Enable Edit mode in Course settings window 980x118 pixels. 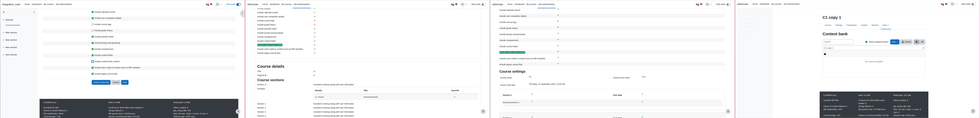click(729, 5)
